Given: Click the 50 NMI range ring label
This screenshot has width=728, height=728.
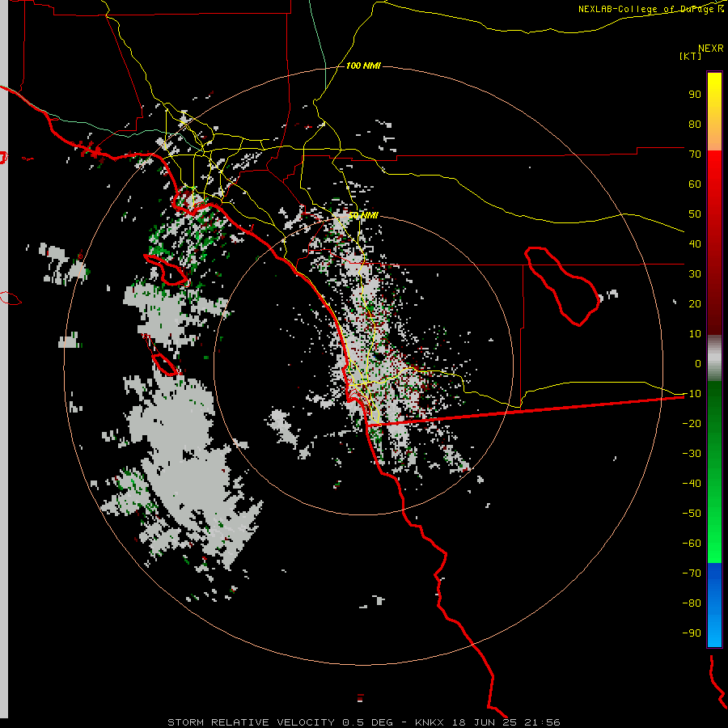Looking at the screenshot, I should pos(363,216).
